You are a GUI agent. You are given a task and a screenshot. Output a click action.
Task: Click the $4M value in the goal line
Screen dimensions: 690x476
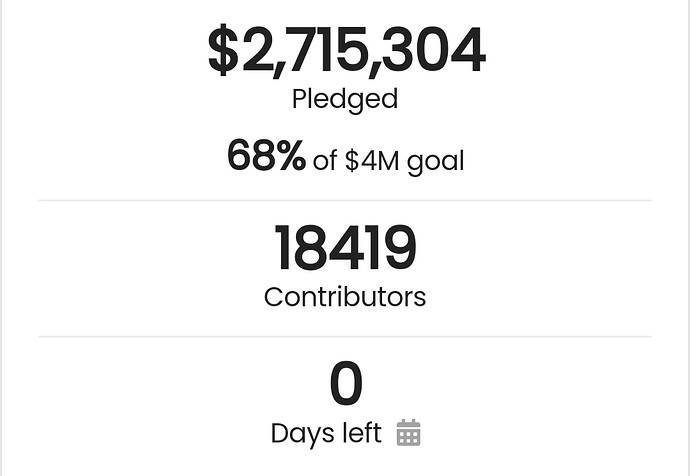click(x=372, y=161)
